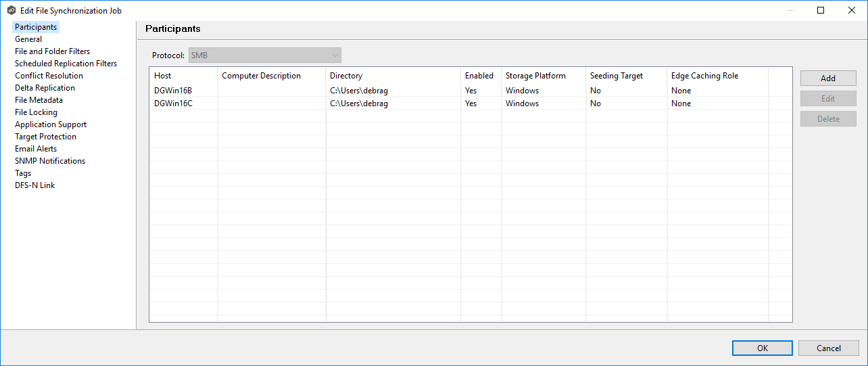Go to Scheduled Replication Filters

(x=66, y=64)
